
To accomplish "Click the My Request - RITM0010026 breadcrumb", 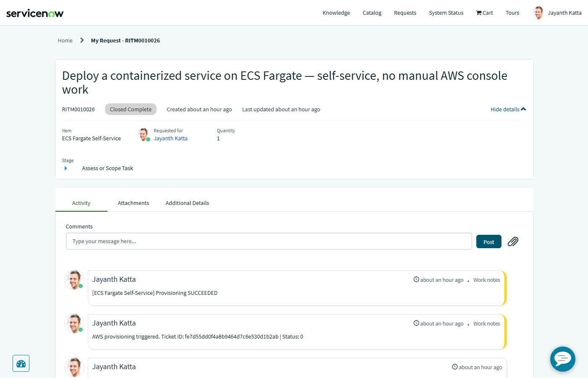I will [126, 40].
